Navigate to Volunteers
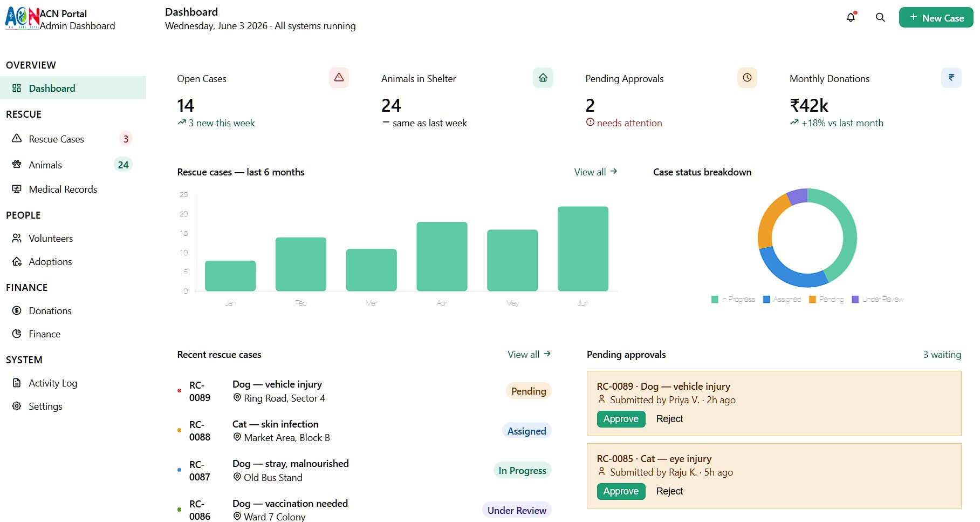 click(x=73, y=239)
